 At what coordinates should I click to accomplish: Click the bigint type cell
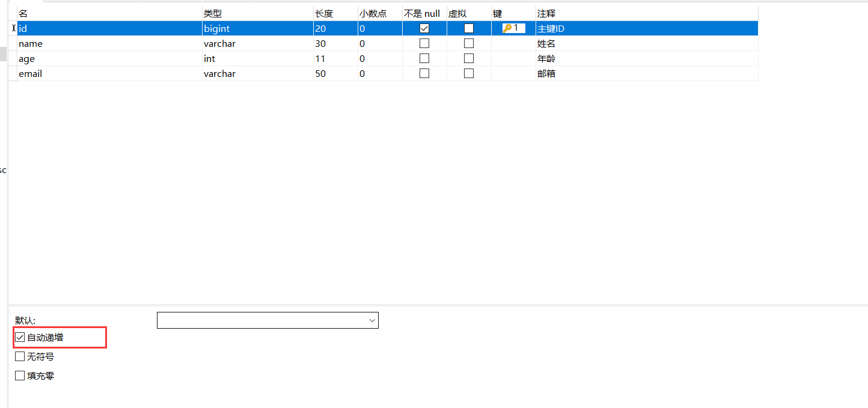(257, 28)
